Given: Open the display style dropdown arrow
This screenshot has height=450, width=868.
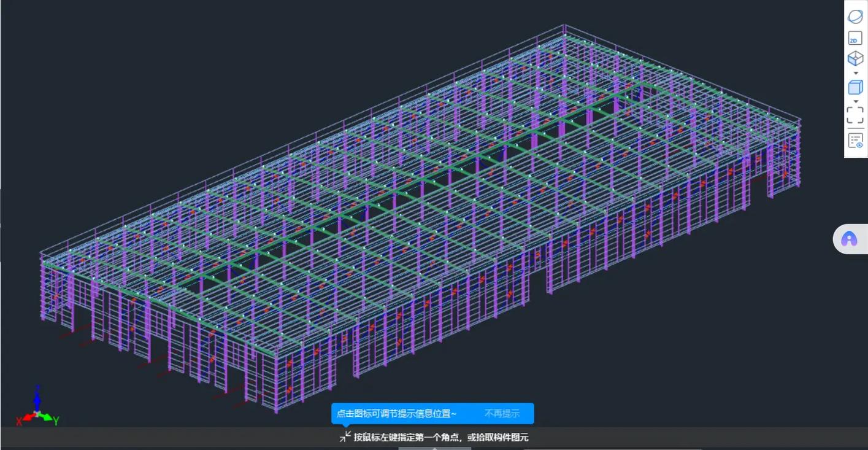Looking at the screenshot, I should coord(856,101).
